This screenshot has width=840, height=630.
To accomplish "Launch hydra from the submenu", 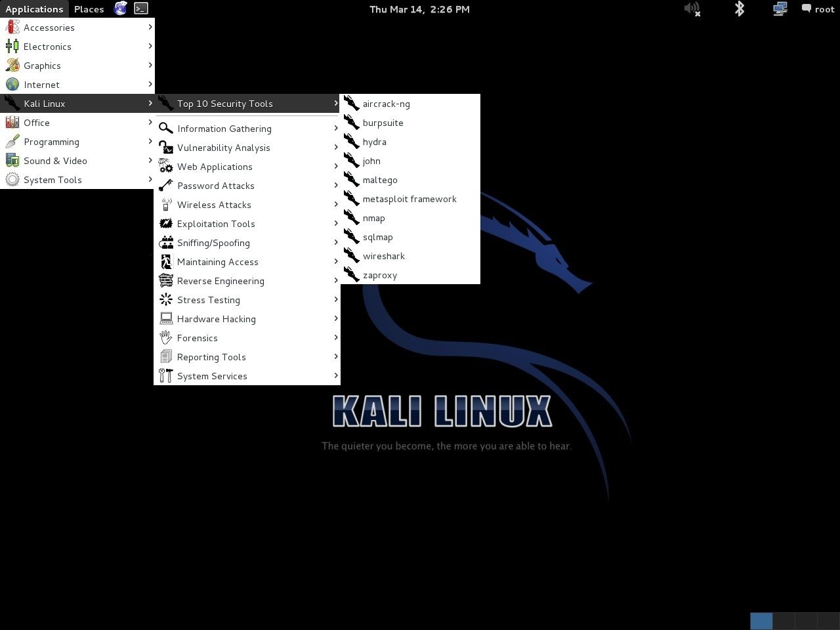I will coord(411,142).
